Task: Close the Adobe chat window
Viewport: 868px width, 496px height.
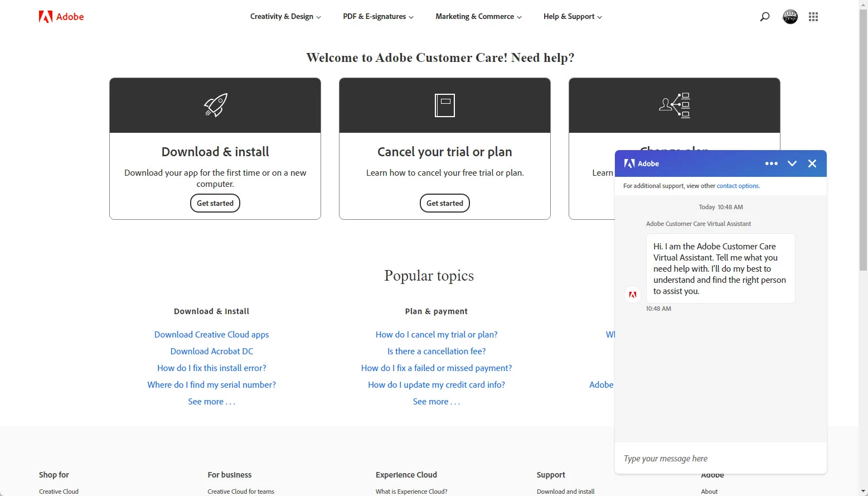Action: pos(812,163)
